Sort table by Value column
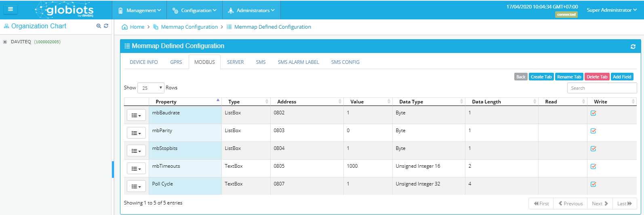The height and width of the screenshot is (215, 644). [x=368, y=102]
